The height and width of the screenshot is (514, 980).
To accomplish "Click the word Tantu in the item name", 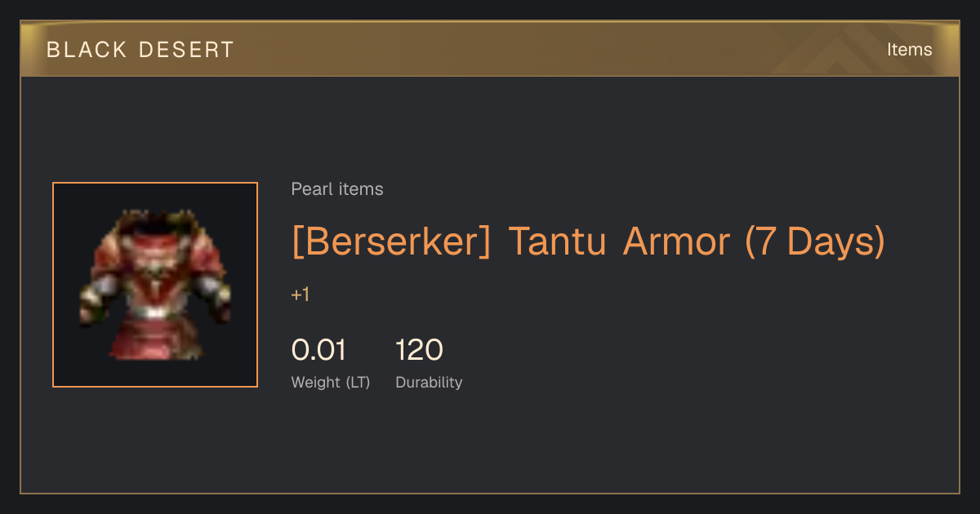I will pos(559,242).
